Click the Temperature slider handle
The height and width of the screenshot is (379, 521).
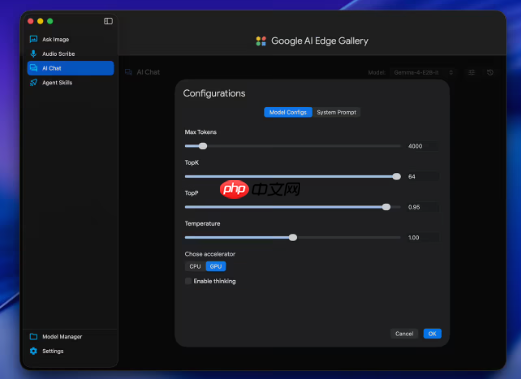click(293, 237)
